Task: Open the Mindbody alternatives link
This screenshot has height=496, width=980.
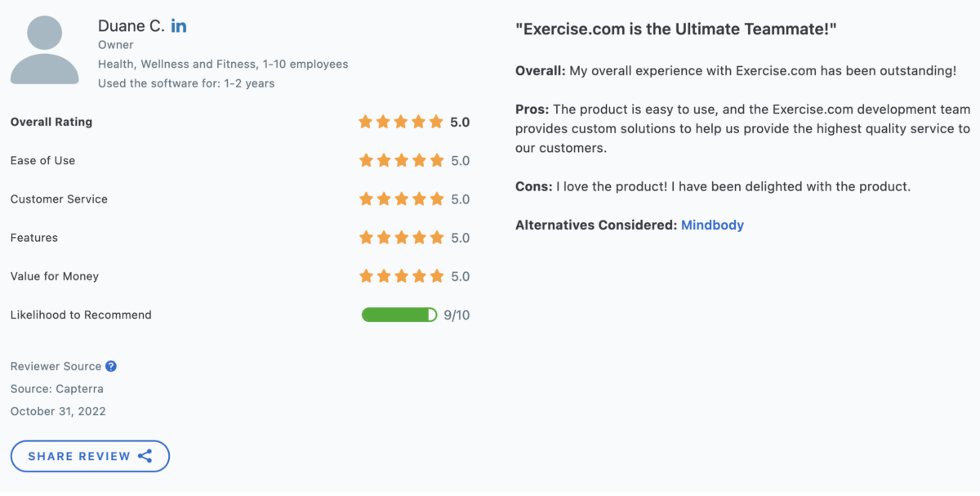Action: tap(712, 225)
